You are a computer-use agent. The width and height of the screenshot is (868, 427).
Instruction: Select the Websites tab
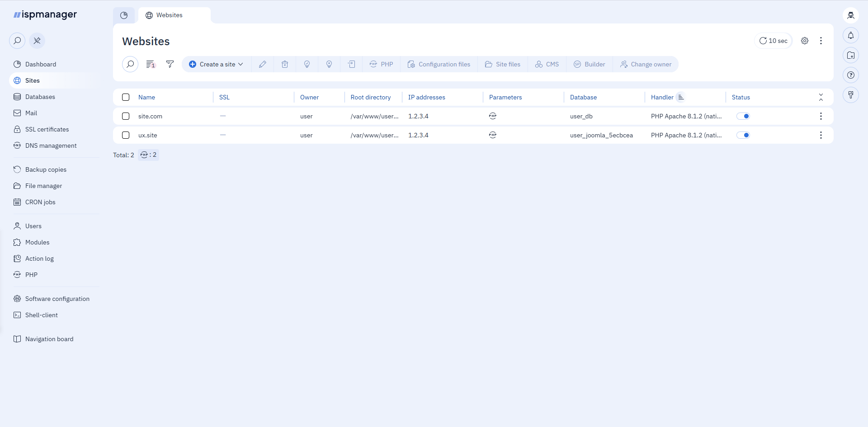coord(174,15)
